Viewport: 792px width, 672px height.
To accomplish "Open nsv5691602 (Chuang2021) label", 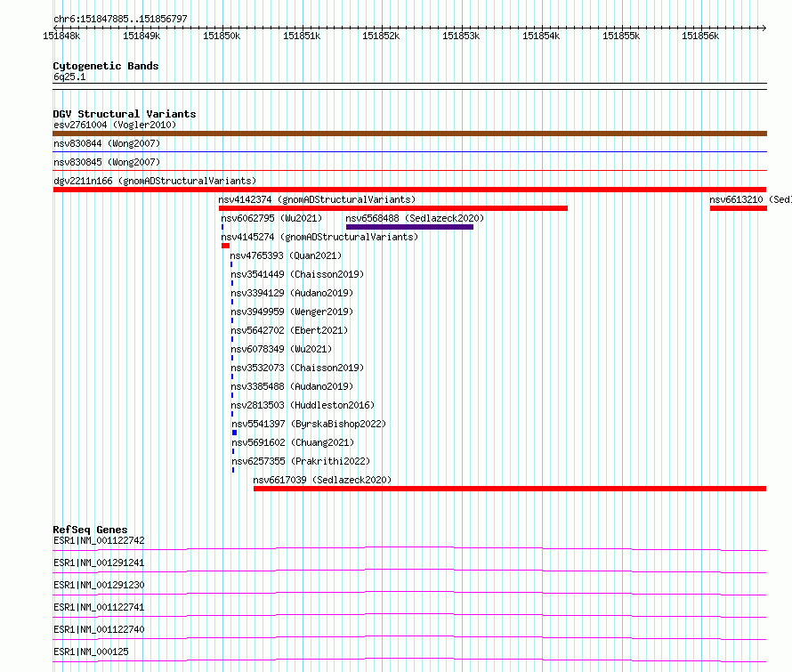I will pyautogui.click(x=293, y=442).
